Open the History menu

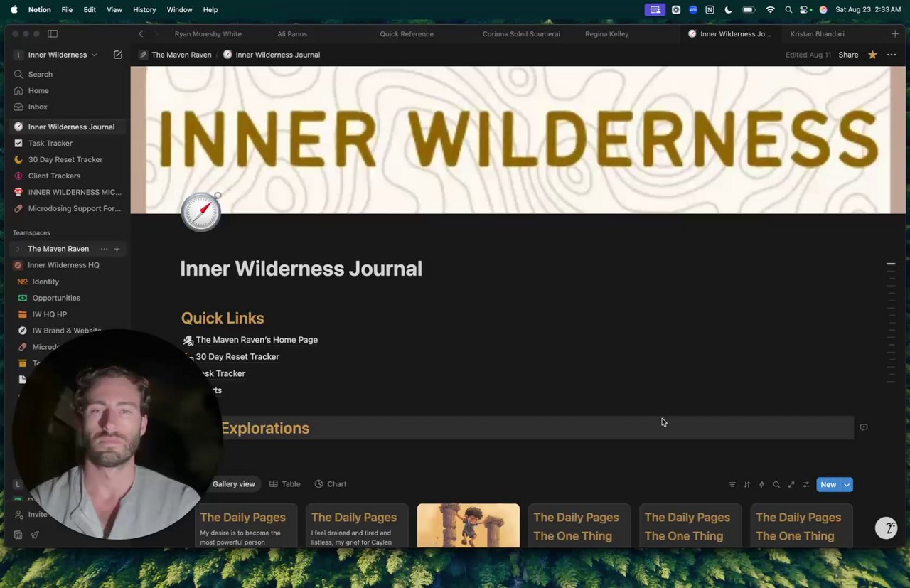click(x=144, y=10)
